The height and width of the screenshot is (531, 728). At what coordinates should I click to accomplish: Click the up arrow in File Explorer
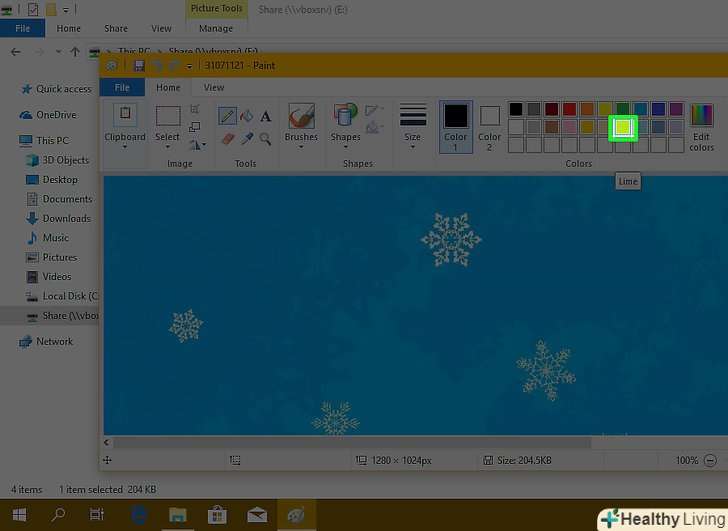(75, 52)
